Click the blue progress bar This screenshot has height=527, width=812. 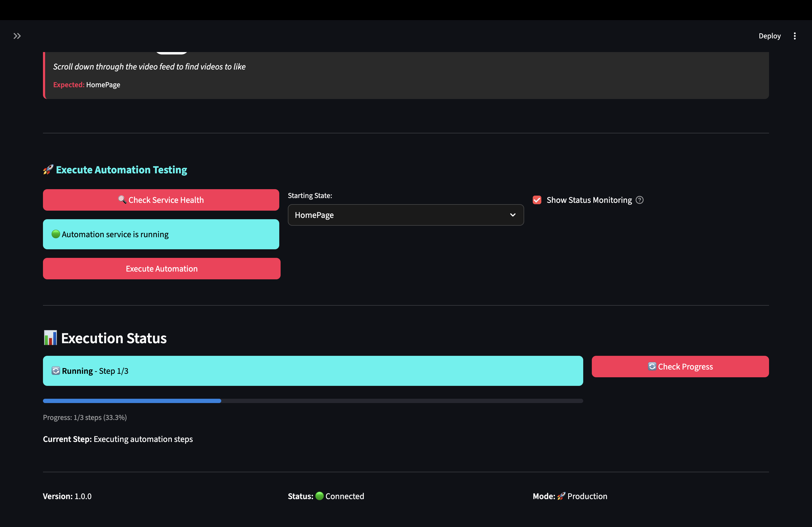point(132,401)
